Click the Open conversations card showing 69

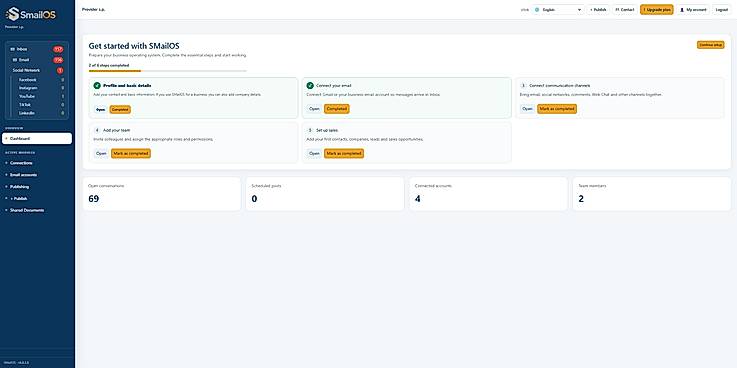161,194
